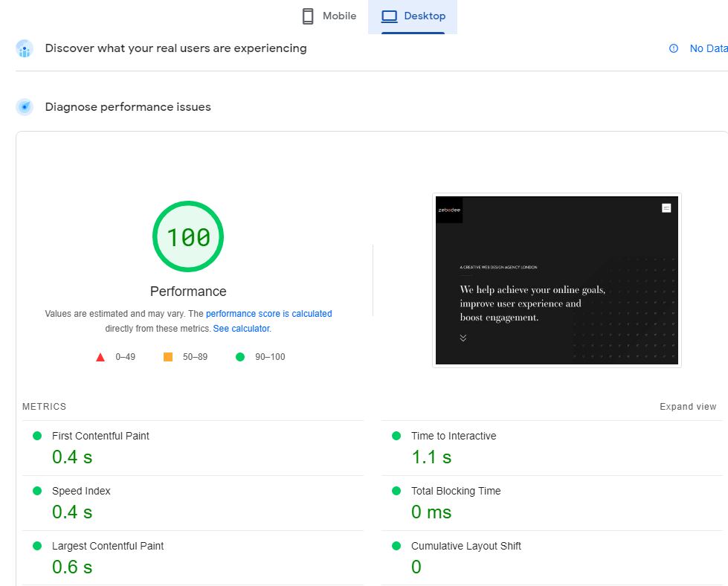Click Discover what your real users are experiencing
The height and width of the screenshot is (586, 728).
(x=175, y=48)
